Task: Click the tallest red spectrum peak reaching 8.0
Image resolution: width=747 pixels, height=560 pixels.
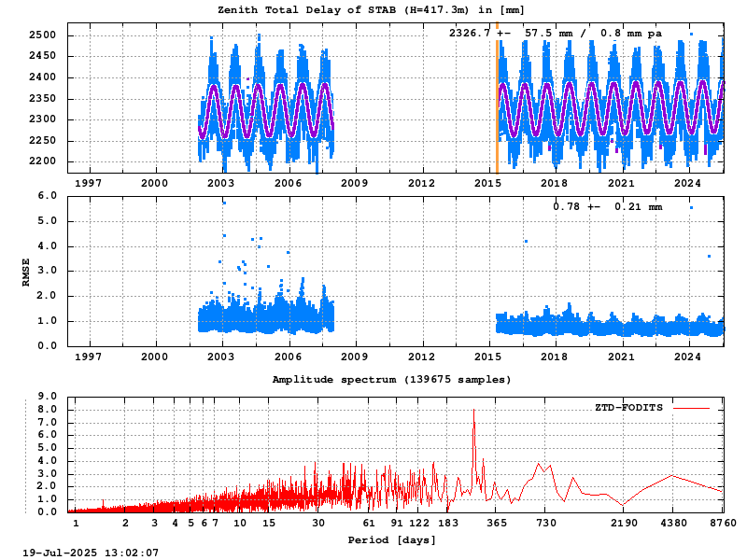Action: (473, 411)
